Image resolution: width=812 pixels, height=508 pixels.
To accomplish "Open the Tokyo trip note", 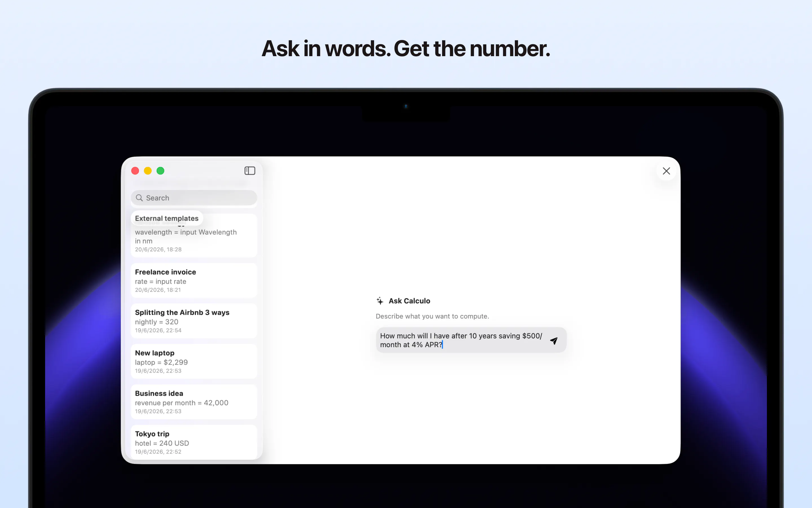I will tap(194, 442).
